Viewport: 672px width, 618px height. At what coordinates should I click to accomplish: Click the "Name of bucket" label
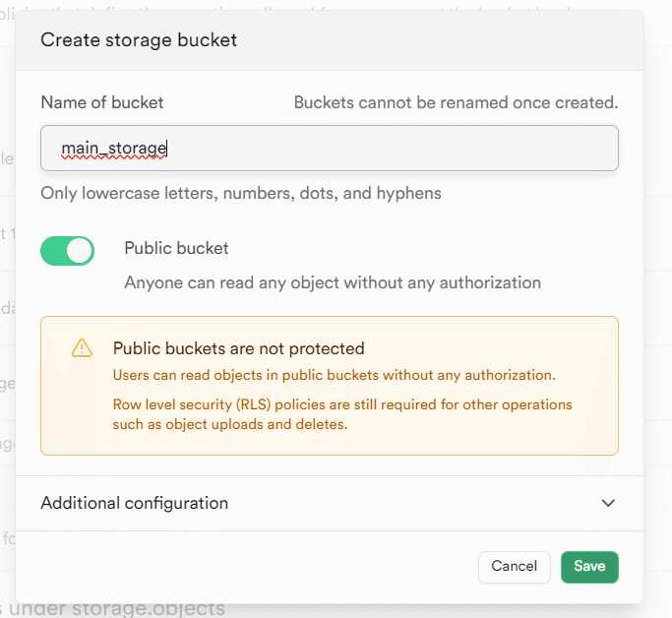pos(102,102)
